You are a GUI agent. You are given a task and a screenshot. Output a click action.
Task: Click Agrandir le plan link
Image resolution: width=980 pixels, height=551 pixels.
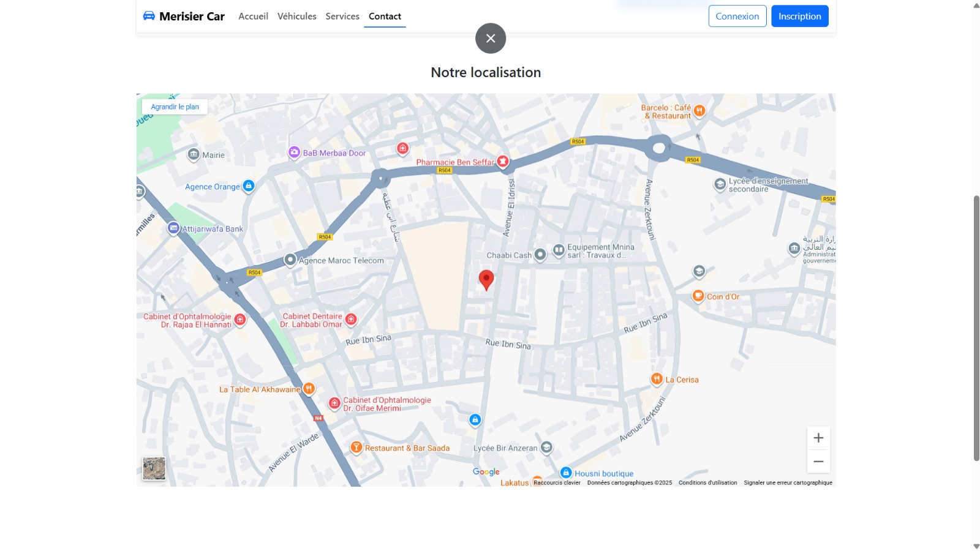tap(175, 107)
